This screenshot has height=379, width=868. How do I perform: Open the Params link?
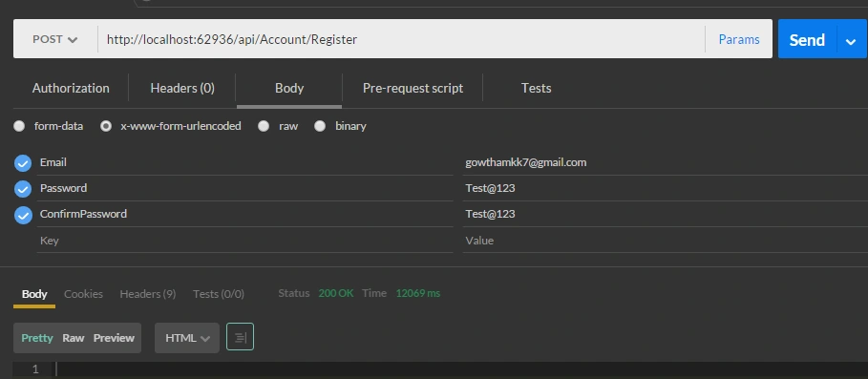(x=739, y=39)
